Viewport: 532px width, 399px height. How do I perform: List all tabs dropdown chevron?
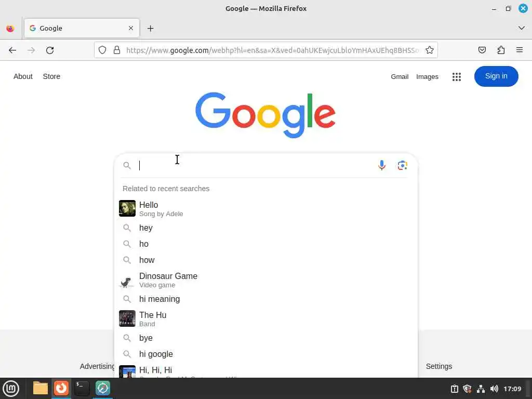pos(522,28)
